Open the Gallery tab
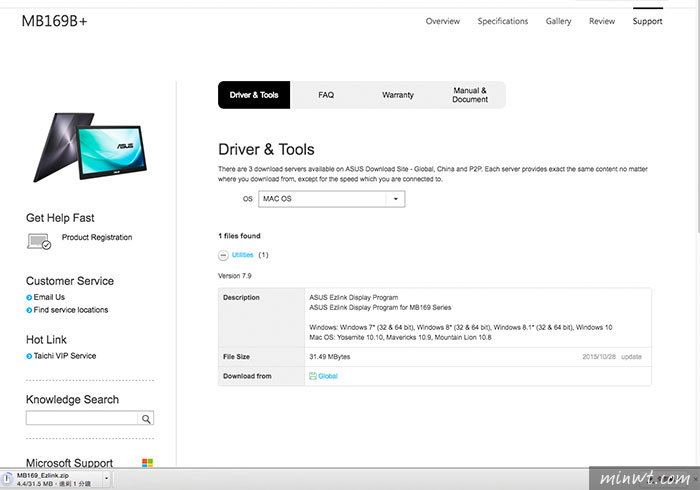Screen dimensions: 700x490 coord(558,21)
